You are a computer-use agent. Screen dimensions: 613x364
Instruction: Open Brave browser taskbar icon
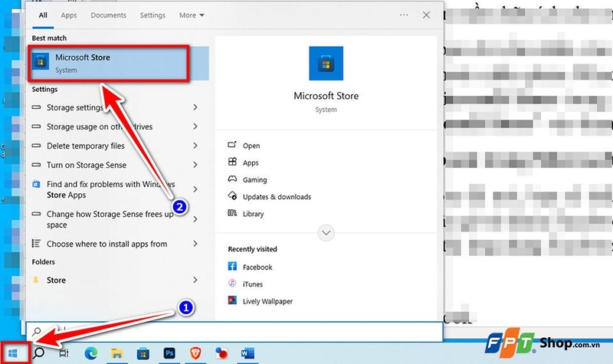195,353
